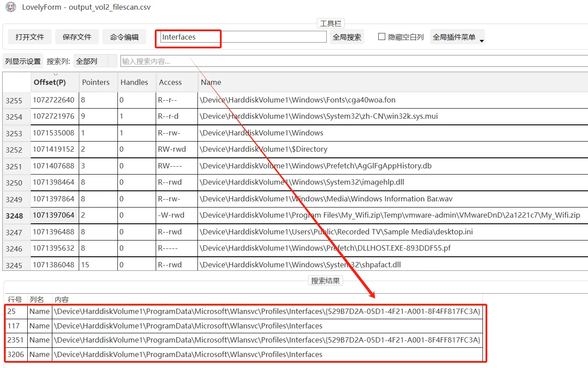Open search result row 117

click(245, 326)
